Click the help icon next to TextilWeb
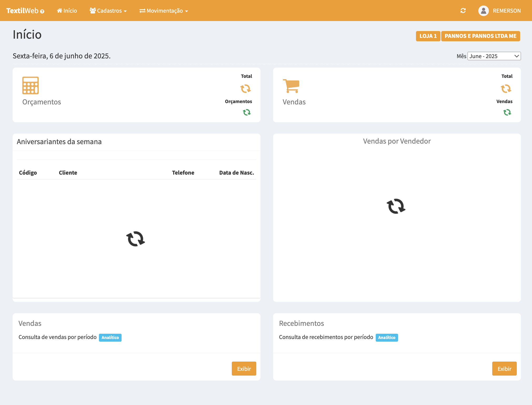 [x=42, y=11]
